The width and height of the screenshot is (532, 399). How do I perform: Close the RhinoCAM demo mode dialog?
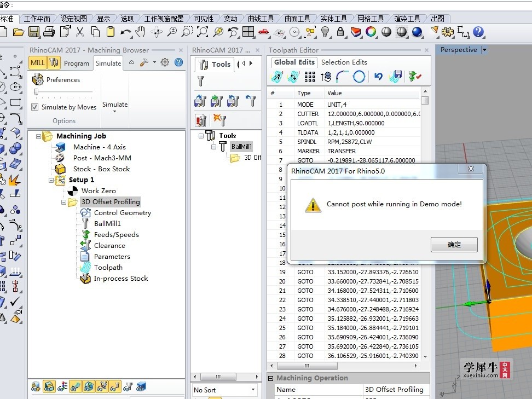pos(471,169)
